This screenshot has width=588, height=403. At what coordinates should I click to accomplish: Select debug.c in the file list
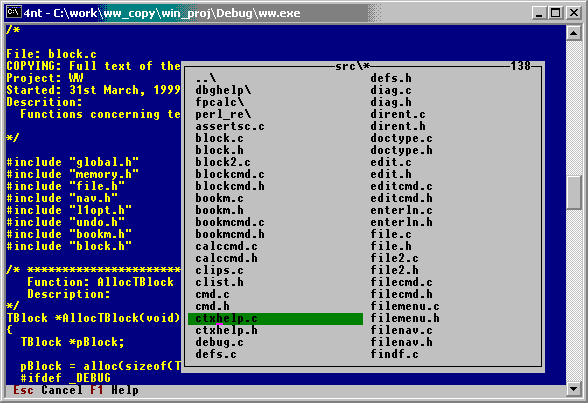pos(219,342)
